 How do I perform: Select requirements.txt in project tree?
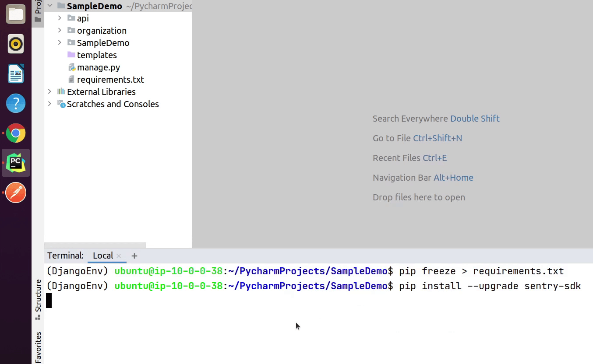(x=110, y=80)
